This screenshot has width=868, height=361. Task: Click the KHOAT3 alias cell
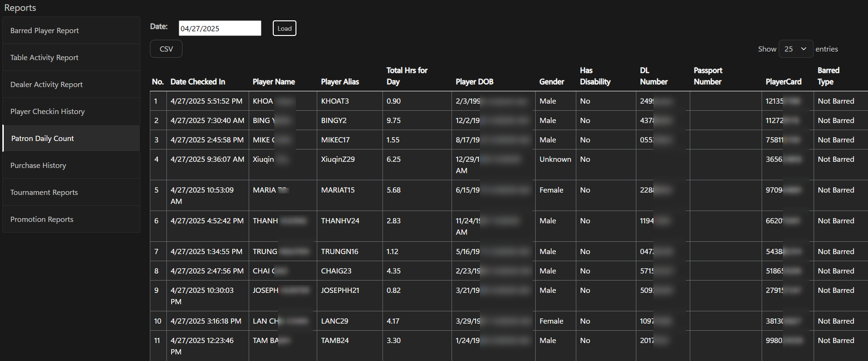click(x=335, y=101)
